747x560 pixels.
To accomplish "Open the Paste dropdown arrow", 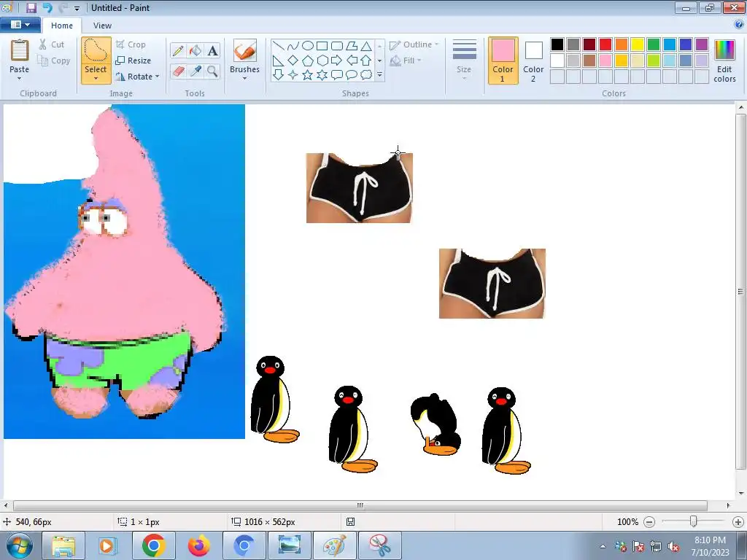I will click(20, 79).
